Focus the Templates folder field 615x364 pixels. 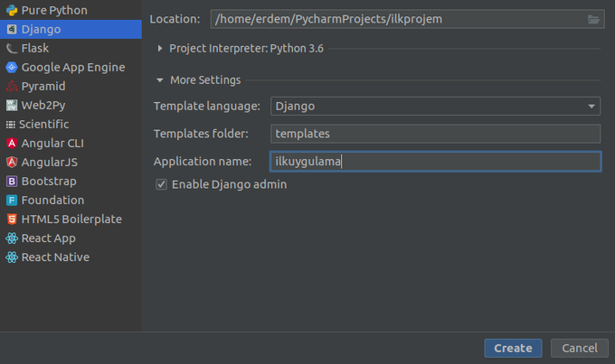tap(435, 134)
